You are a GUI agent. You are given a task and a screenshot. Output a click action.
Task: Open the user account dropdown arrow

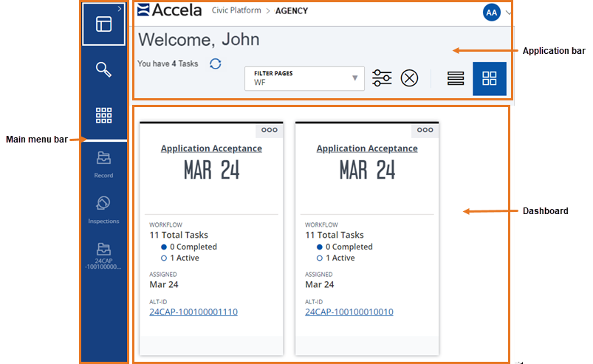click(509, 13)
